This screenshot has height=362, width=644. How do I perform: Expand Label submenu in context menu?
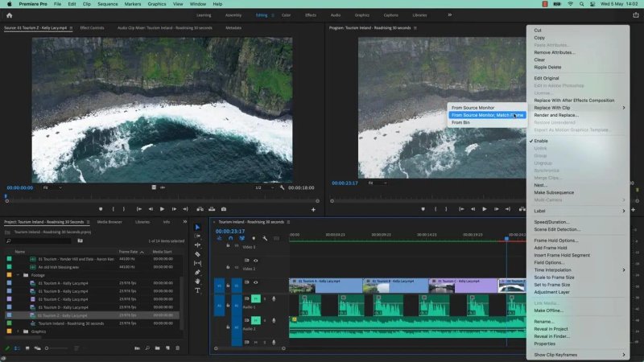(x=578, y=211)
